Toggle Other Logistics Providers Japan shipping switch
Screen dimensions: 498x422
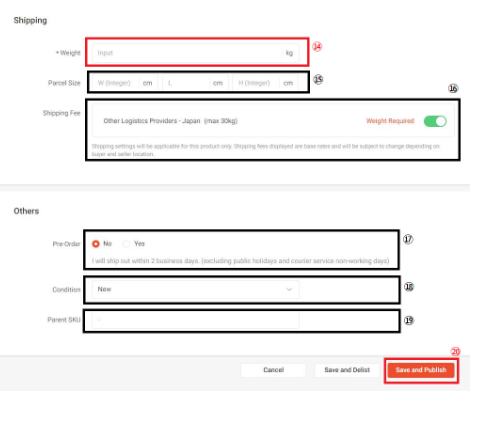(435, 121)
